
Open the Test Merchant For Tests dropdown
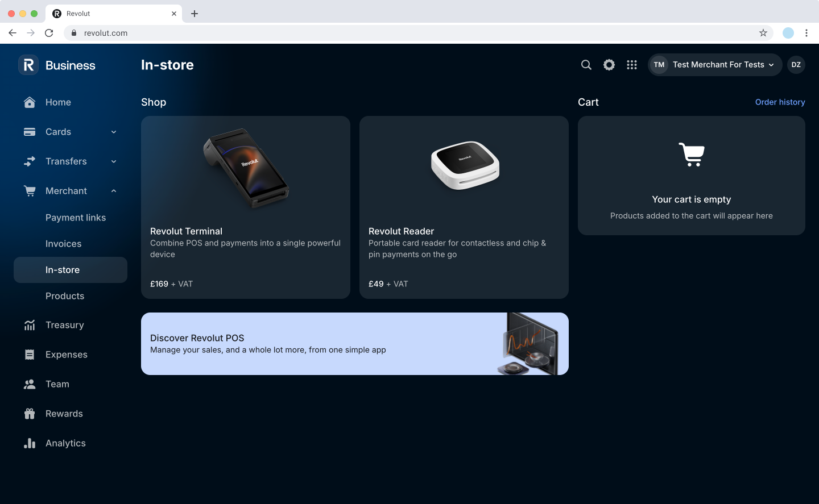coord(715,65)
